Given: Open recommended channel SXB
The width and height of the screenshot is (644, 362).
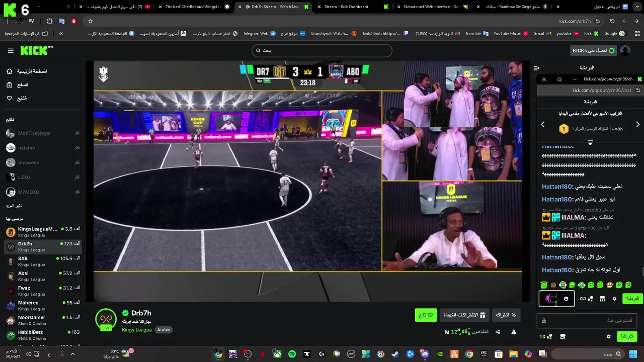Looking at the screenshot, I should [43, 261].
